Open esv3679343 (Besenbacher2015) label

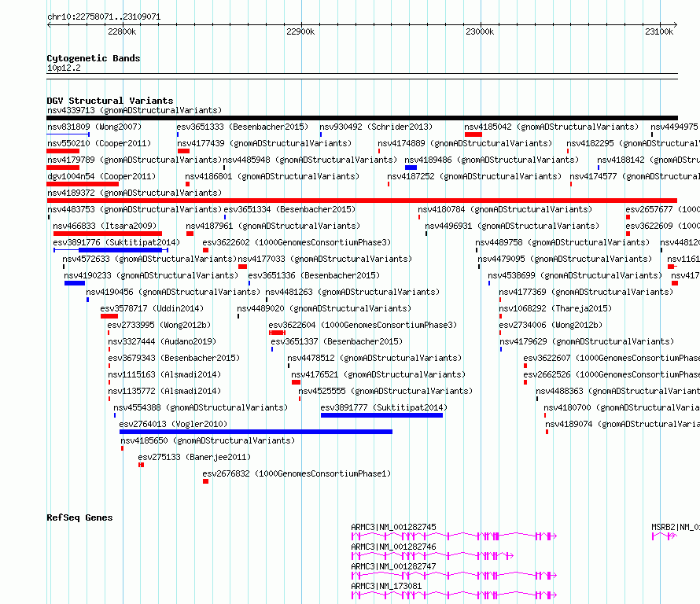(174, 358)
